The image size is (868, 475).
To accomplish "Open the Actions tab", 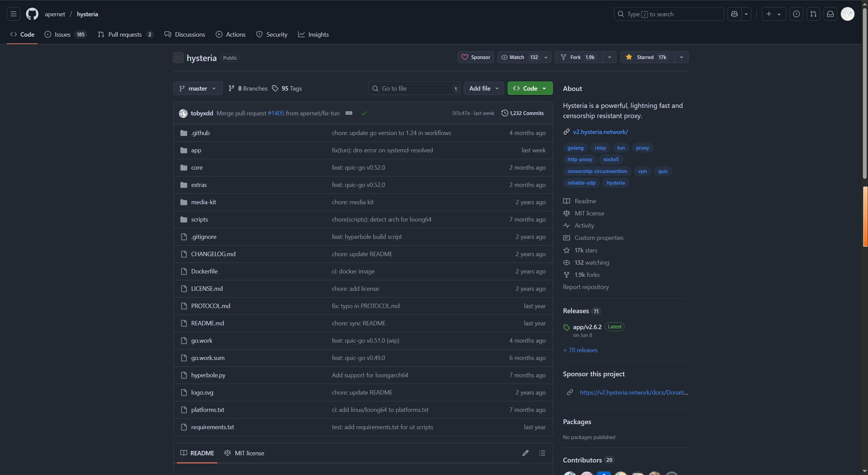I will (x=231, y=35).
